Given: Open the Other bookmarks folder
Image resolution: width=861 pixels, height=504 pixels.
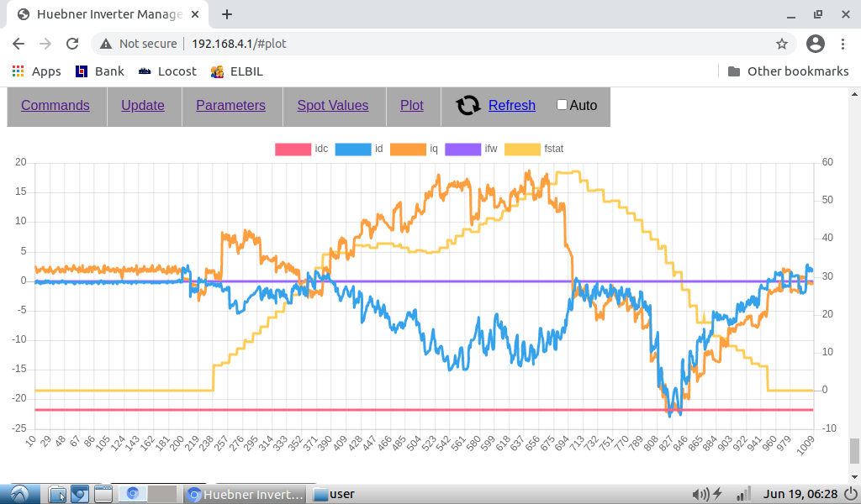Looking at the screenshot, I should [788, 71].
